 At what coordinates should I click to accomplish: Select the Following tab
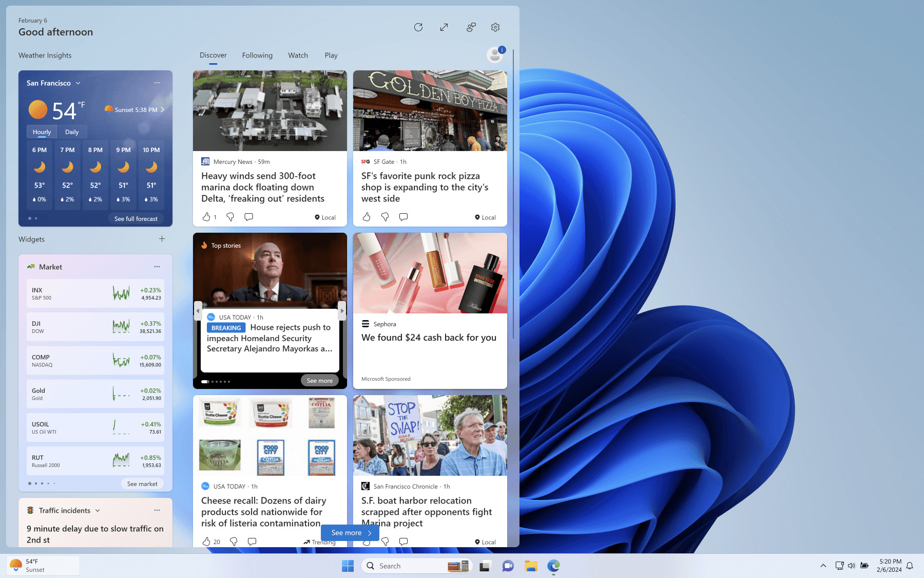257,55
